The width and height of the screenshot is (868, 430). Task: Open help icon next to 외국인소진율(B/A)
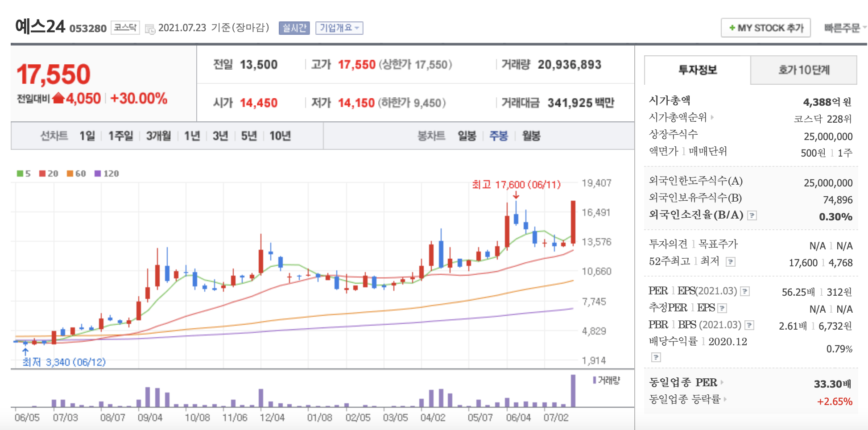752,215
